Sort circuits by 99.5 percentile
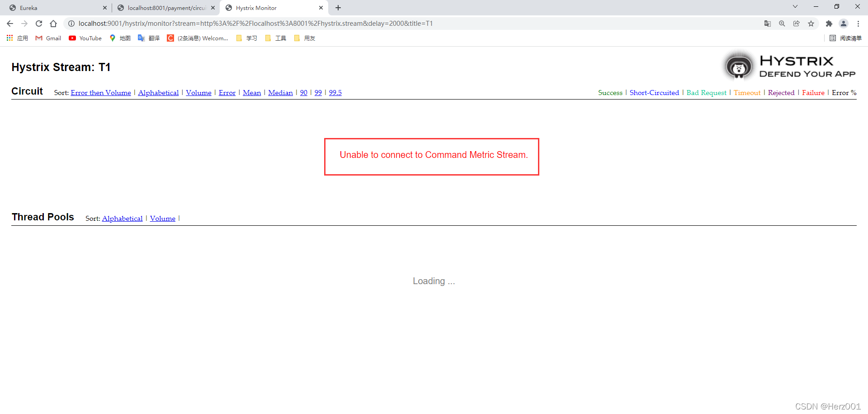 [335, 93]
